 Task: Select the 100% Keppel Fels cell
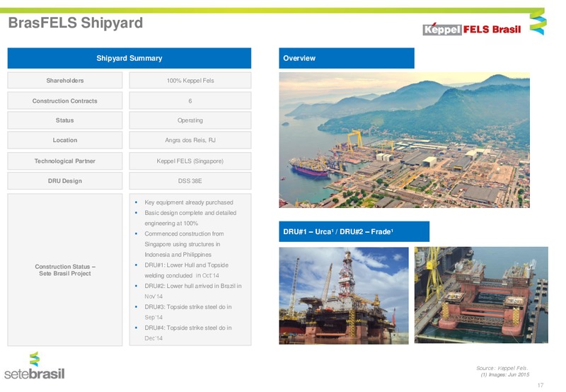coord(190,81)
